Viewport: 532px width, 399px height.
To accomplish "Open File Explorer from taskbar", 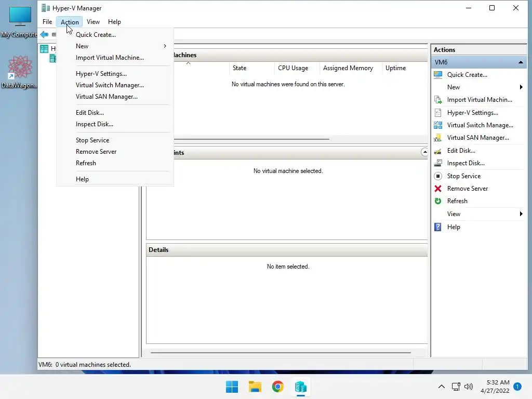I will (255, 387).
